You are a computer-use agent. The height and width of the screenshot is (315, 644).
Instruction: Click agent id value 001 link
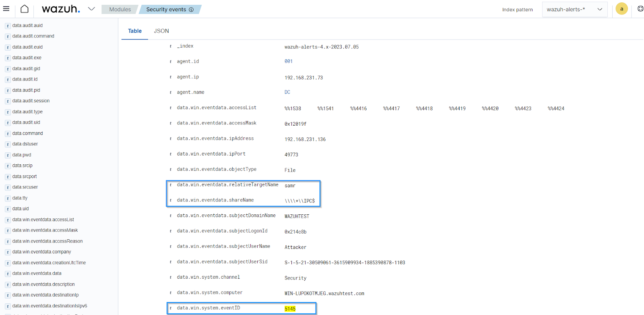pos(289,61)
